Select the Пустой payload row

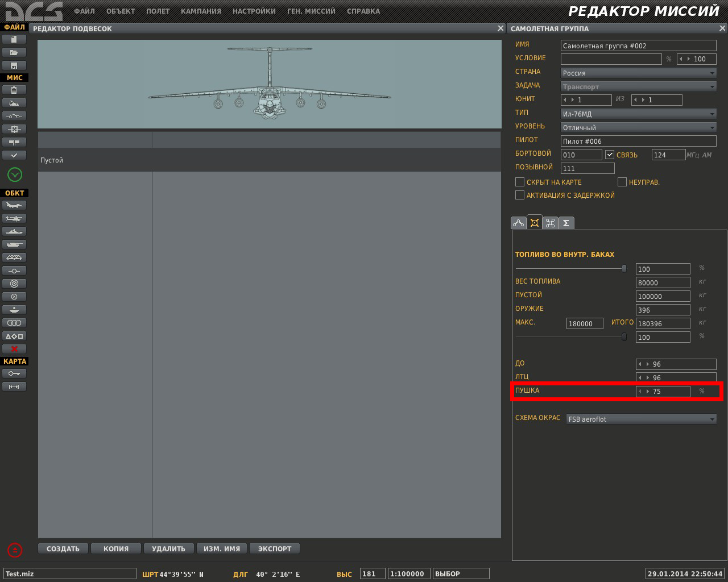point(269,160)
